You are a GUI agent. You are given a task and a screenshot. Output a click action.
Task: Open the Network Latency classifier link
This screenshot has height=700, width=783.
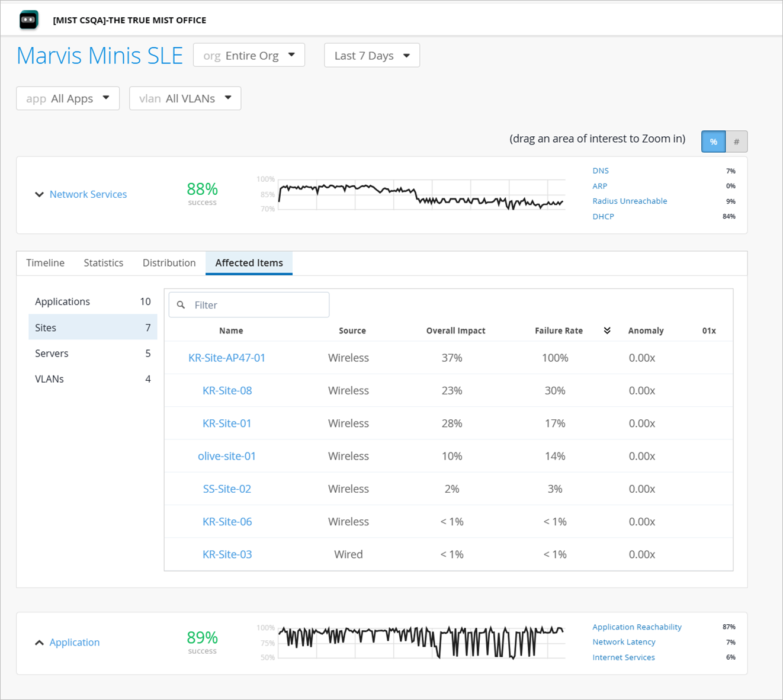click(x=624, y=642)
